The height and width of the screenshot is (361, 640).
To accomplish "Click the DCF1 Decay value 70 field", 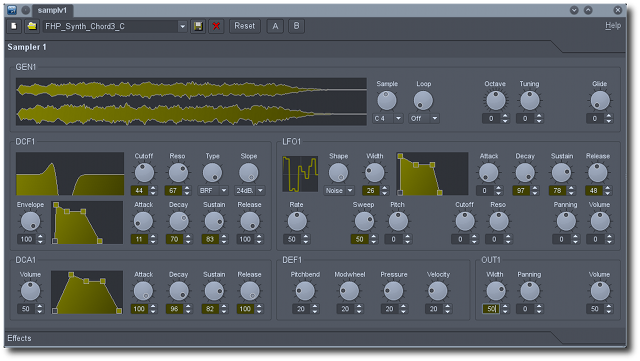I will 175,239.
